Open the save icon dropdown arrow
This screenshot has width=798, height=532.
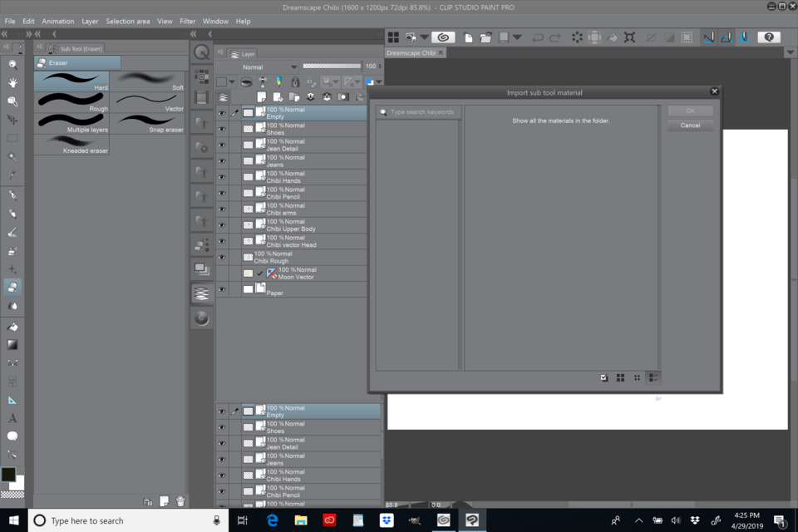click(x=517, y=37)
